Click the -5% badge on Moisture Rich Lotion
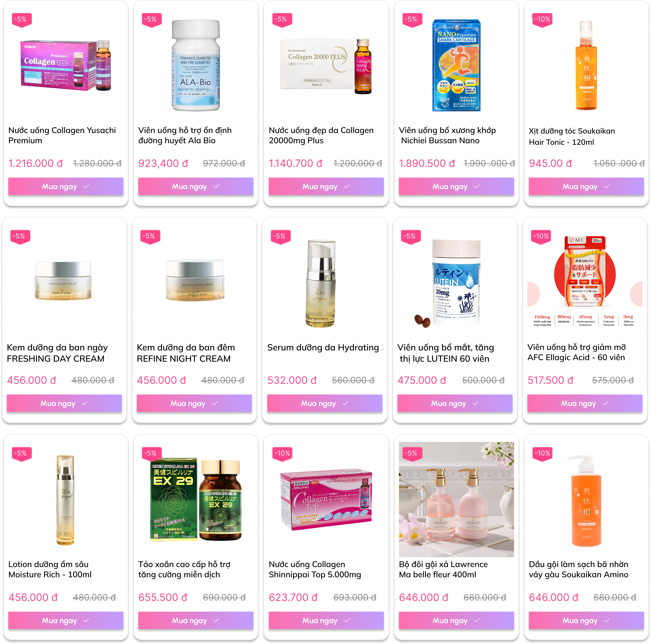The height and width of the screenshot is (644, 651). 22,454
